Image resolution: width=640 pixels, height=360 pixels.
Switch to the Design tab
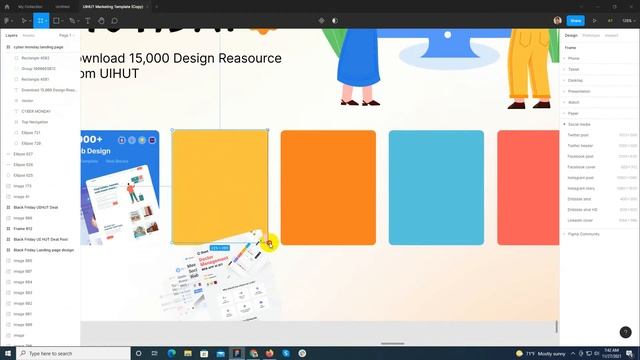[x=571, y=36]
